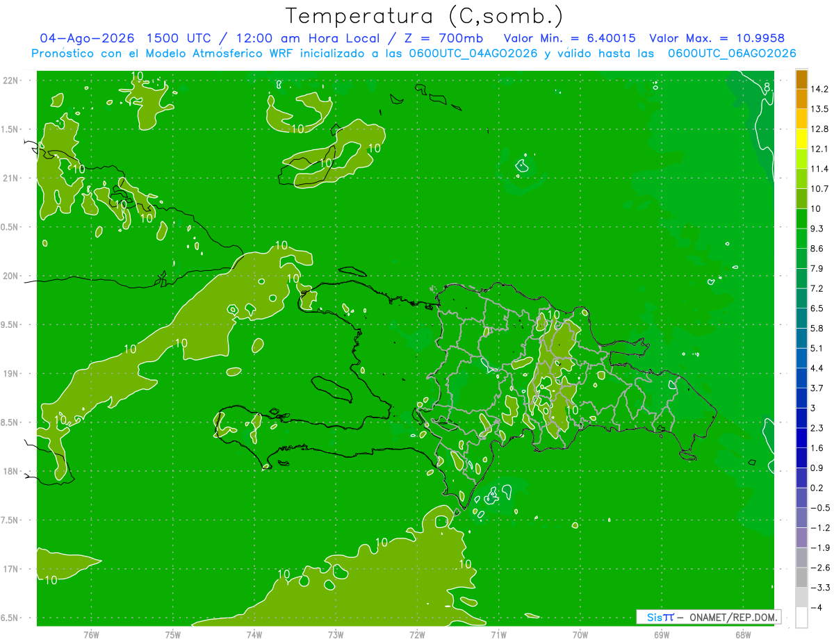
Task: Click the '3.7' colorbar label
Action: [x=817, y=388]
